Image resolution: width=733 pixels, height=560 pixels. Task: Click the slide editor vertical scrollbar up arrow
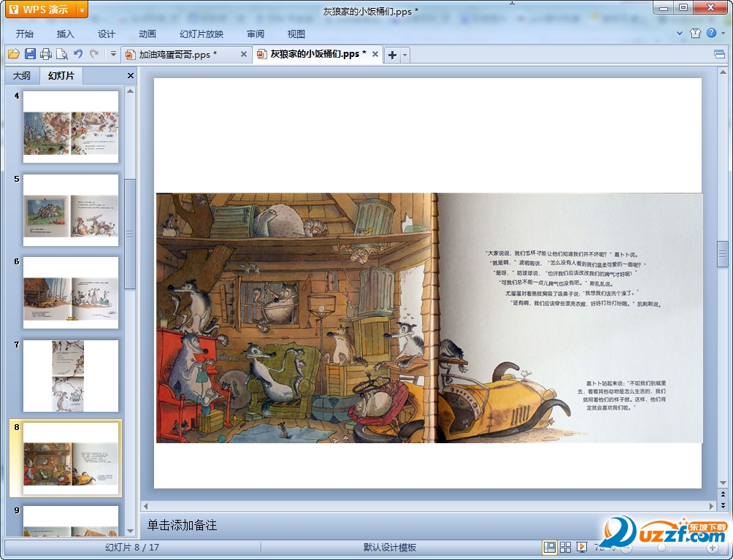pos(723,73)
